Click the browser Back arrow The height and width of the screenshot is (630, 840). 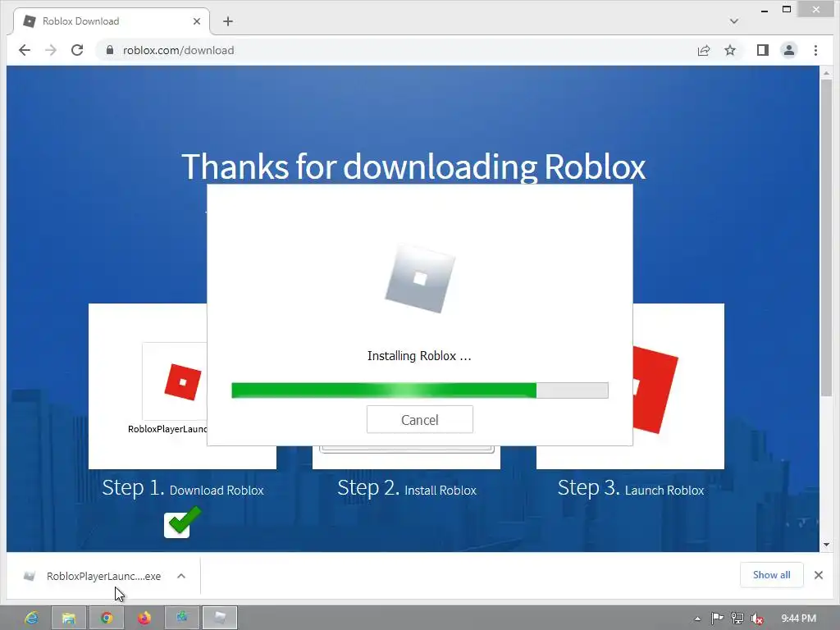click(25, 50)
